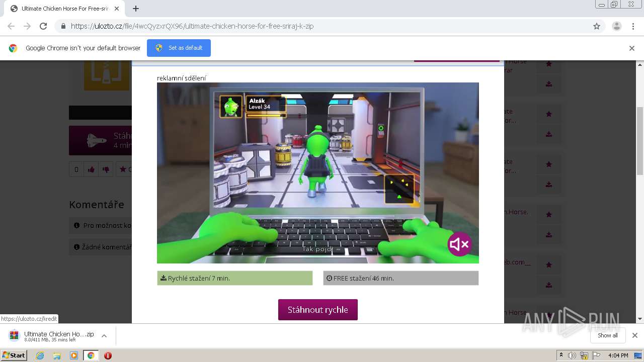644x362 pixels.
Task: Favorite the third related file star
Action: click(549, 164)
